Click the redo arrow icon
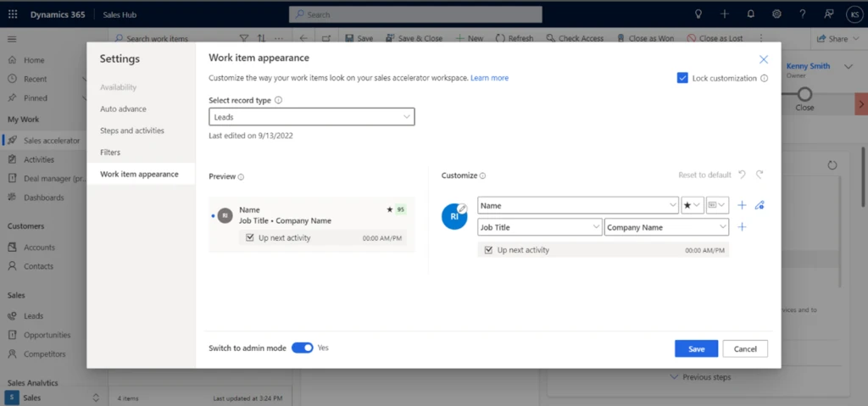 tap(759, 175)
